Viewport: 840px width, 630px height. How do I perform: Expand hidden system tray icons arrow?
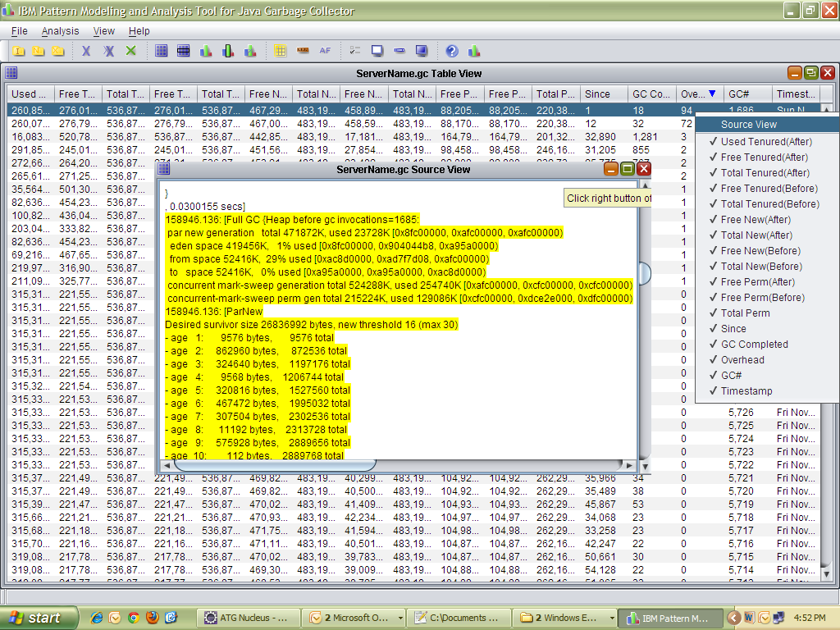pos(733,618)
